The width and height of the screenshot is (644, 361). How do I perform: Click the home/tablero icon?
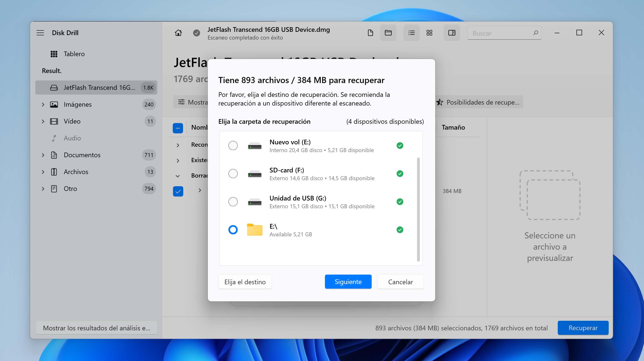[x=54, y=53]
